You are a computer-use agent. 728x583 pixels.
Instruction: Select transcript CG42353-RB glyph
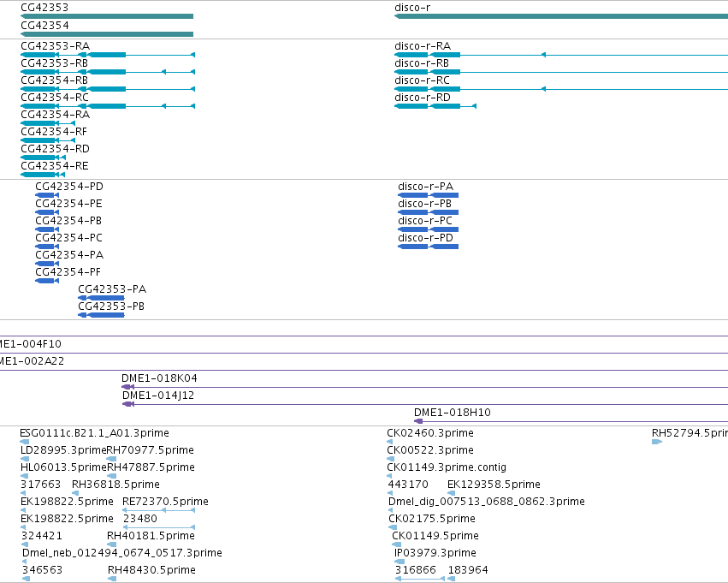click(x=108, y=72)
